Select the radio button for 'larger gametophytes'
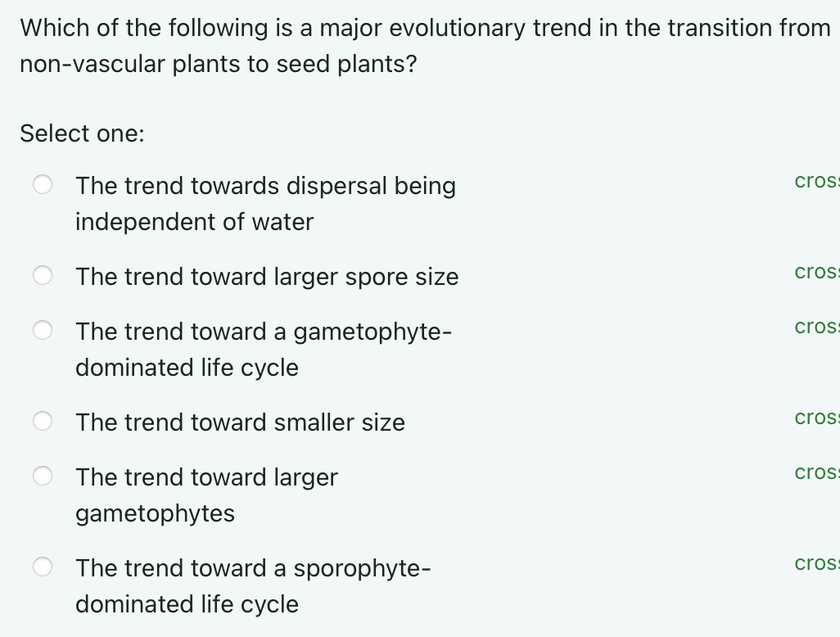This screenshot has width=840, height=637. [43, 475]
